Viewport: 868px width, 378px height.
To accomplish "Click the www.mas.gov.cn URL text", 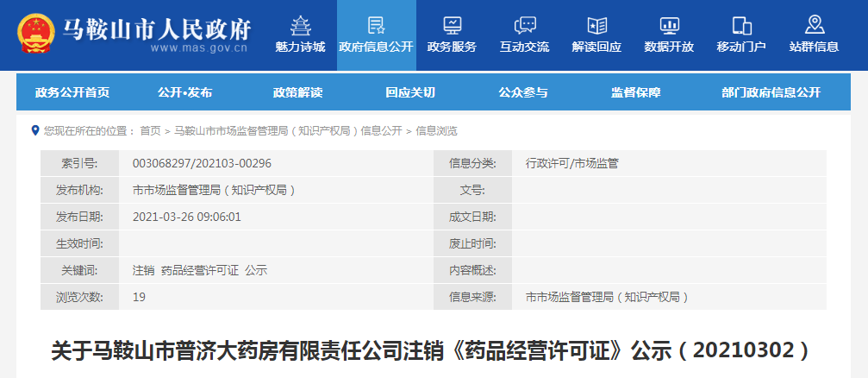I will point(199,47).
